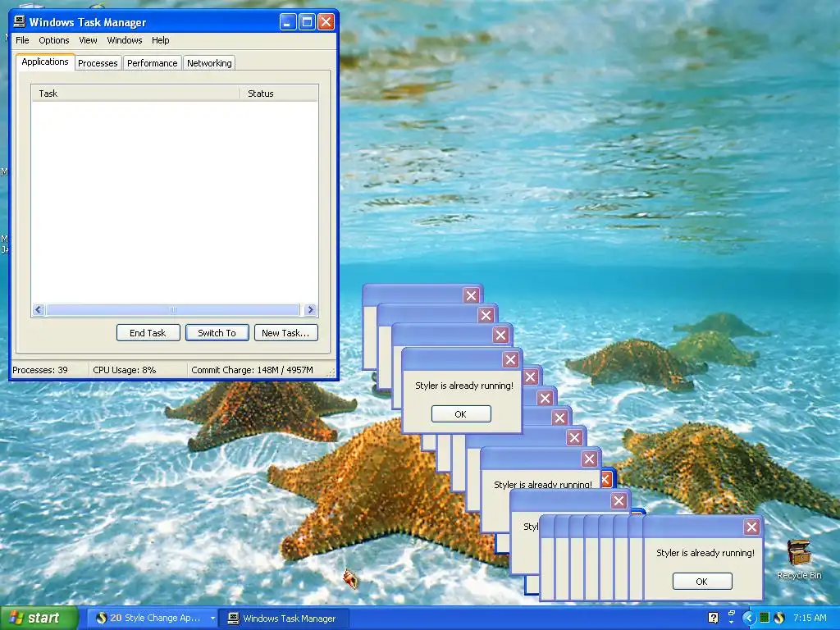Show hidden tray icons with the chevron
Image resolution: width=840 pixels, height=630 pixels.
pyautogui.click(x=748, y=619)
